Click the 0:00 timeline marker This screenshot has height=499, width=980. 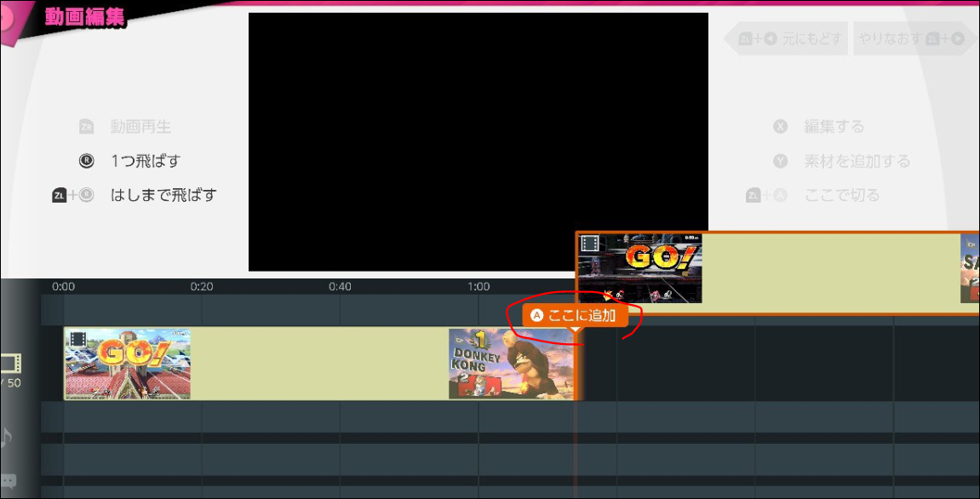63,287
